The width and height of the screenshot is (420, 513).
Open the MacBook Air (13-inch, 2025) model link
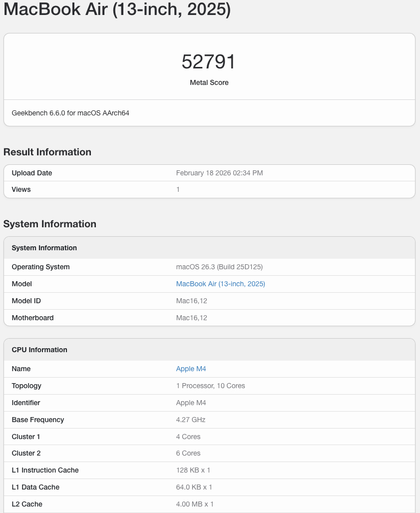pos(220,284)
